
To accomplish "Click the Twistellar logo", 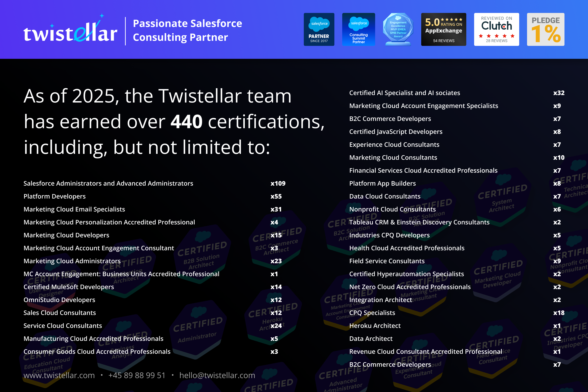I will pos(70,31).
